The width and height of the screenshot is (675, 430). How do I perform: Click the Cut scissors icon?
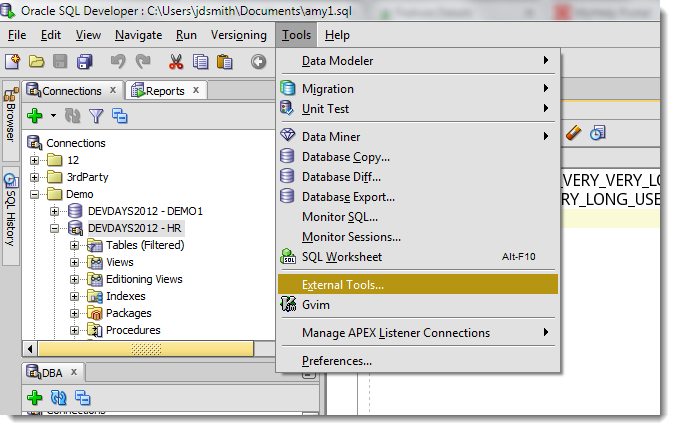coord(176,62)
